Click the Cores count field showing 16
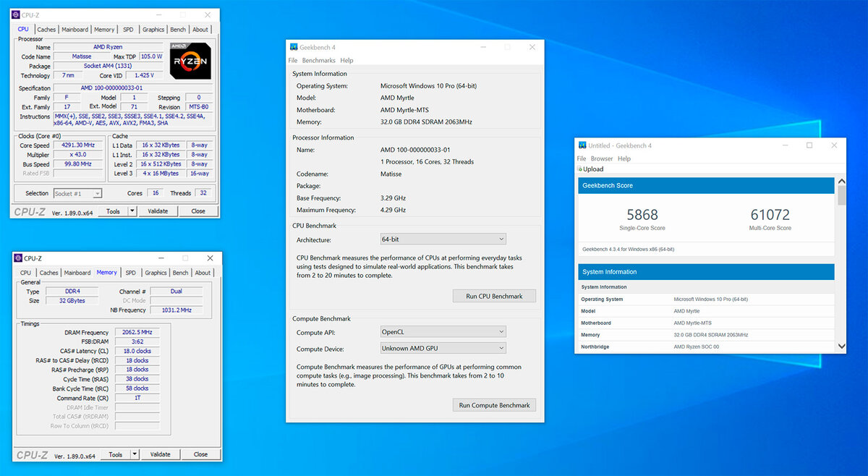Screen dimensions: 868x476 (155, 194)
